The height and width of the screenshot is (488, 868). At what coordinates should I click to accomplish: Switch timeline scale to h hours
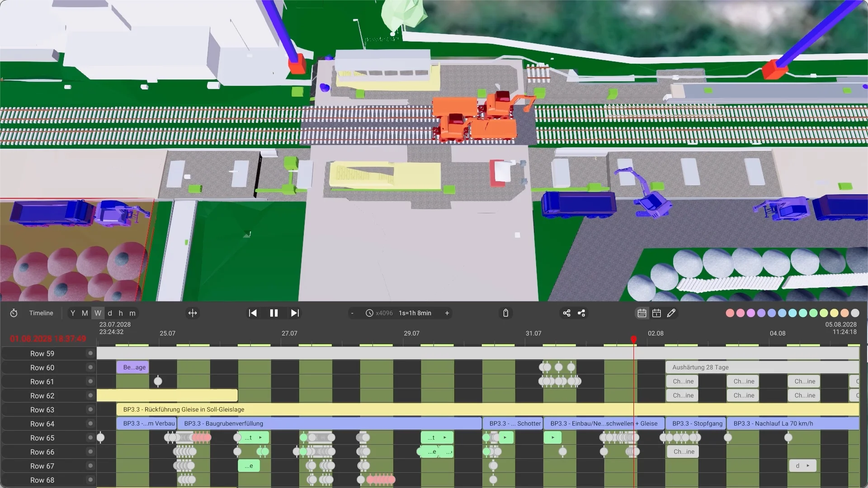121,313
